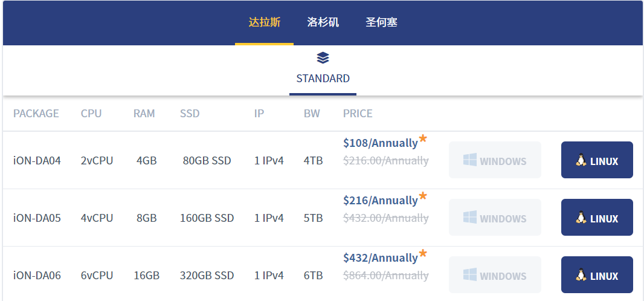Select the STANDARD plan tab
The height and width of the screenshot is (301, 644).
pyautogui.click(x=323, y=79)
